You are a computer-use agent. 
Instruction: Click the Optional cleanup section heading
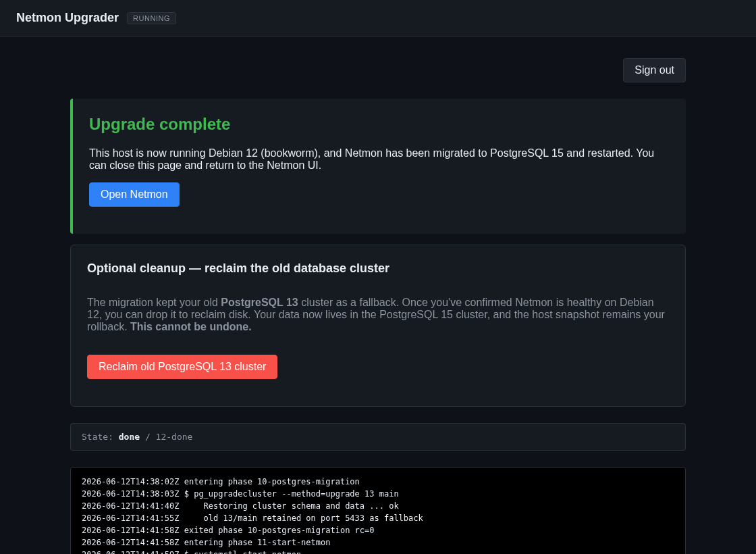(238, 268)
